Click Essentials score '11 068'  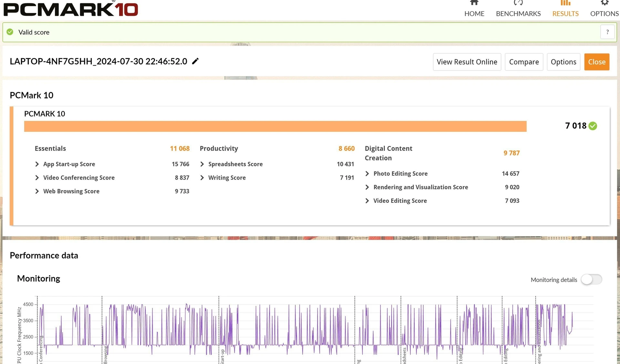pyautogui.click(x=180, y=149)
